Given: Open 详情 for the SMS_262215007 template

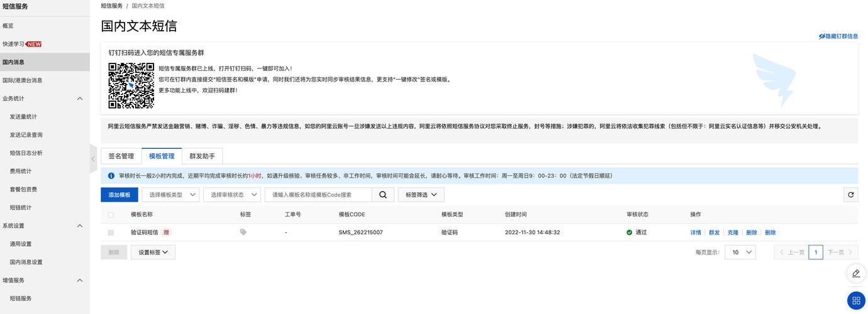Looking at the screenshot, I should tap(696, 232).
